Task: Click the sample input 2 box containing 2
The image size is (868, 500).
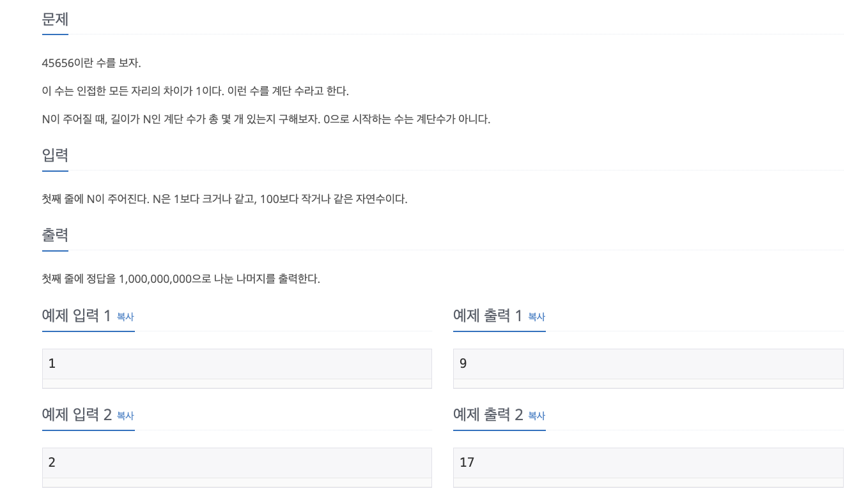Action: pyautogui.click(x=237, y=467)
